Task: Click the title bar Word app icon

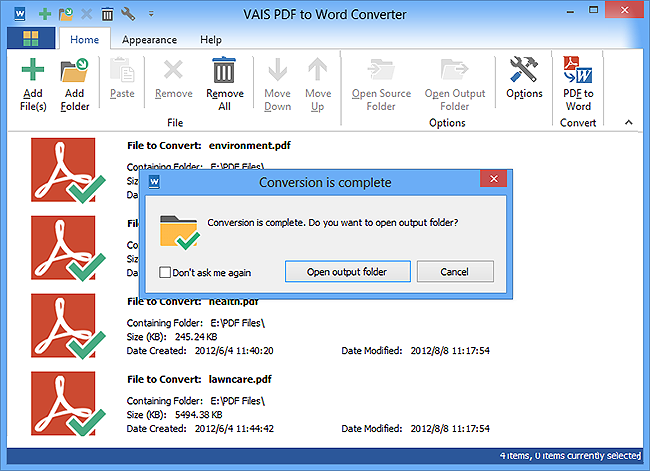Action: tap(19, 14)
